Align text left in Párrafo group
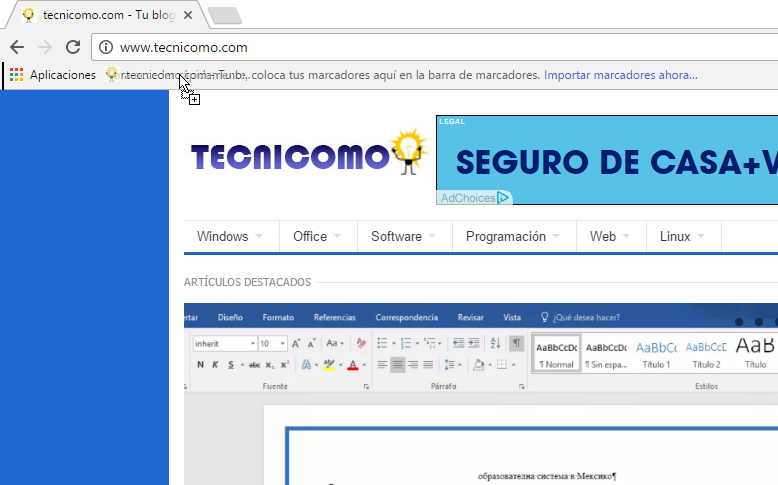The height and width of the screenshot is (485, 778). pos(382,365)
